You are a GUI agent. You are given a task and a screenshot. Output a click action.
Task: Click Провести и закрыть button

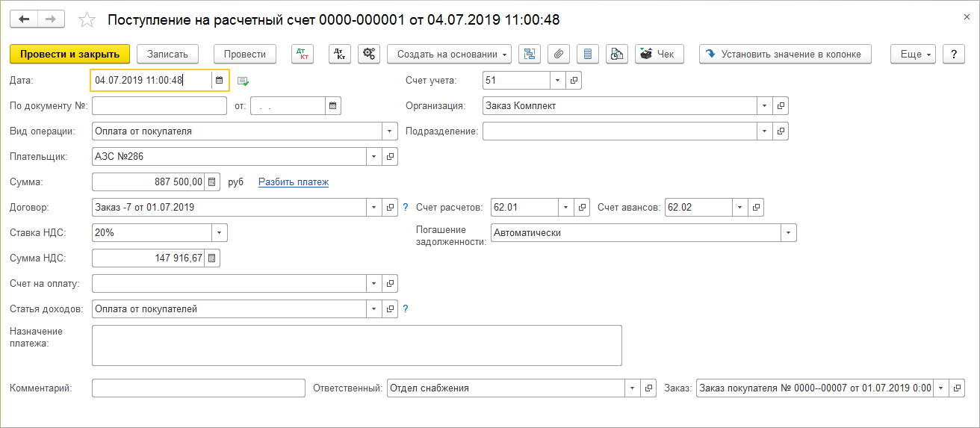[x=70, y=54]
